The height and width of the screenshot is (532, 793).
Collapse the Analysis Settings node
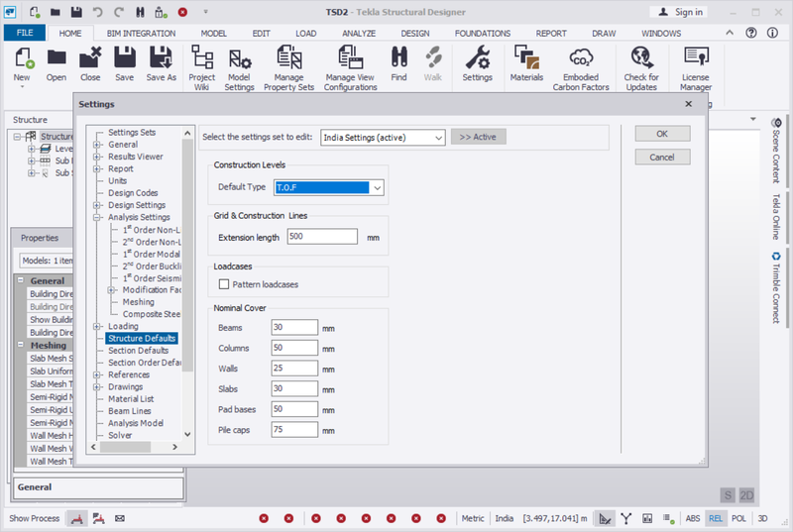pyautogui.click(x=96, y=217)
